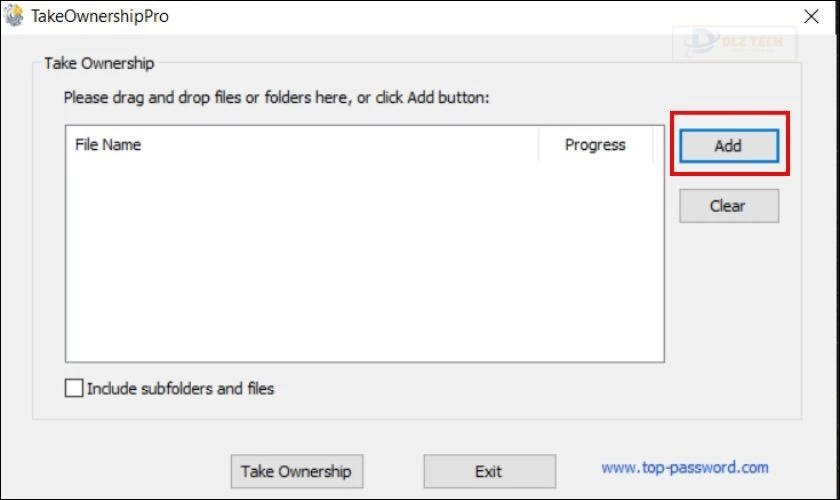This screenshot has height=500, width=840.
Task: Click the divider right of Progress header
Action: [x=653, y=145]
